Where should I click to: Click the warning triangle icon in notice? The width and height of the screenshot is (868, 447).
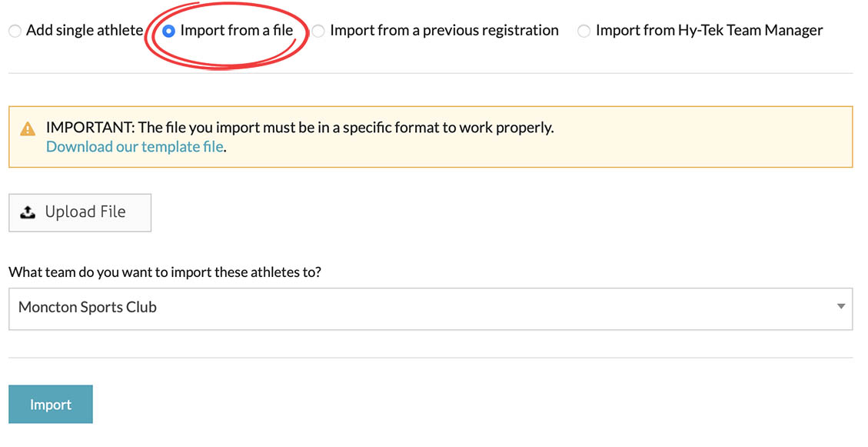[x=28, y=128]
